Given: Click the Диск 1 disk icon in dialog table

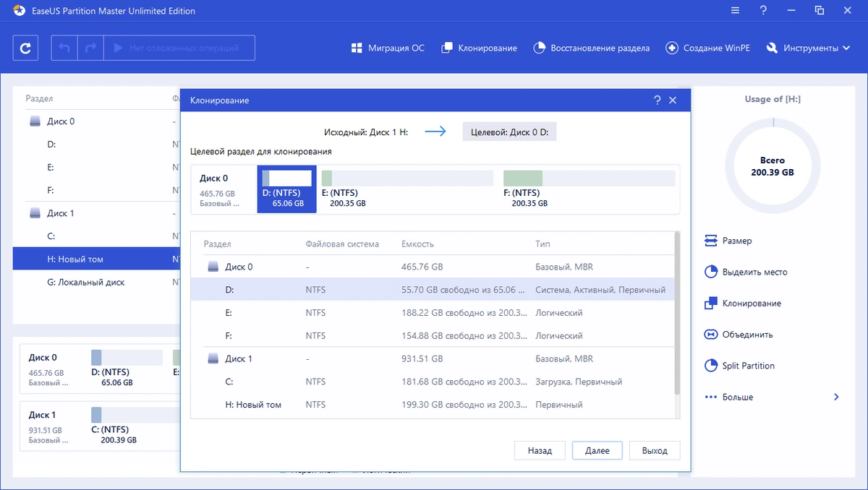Looking at the screenshot, I should coord(213,358).
